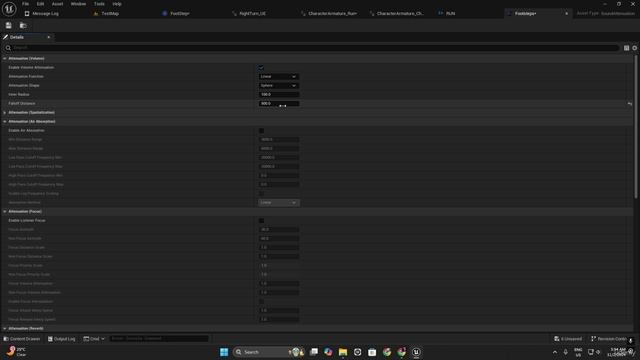This screenshot has width=640, height=360.
Task: Open Attenuation Function dropdown
Action: [279, 77]
